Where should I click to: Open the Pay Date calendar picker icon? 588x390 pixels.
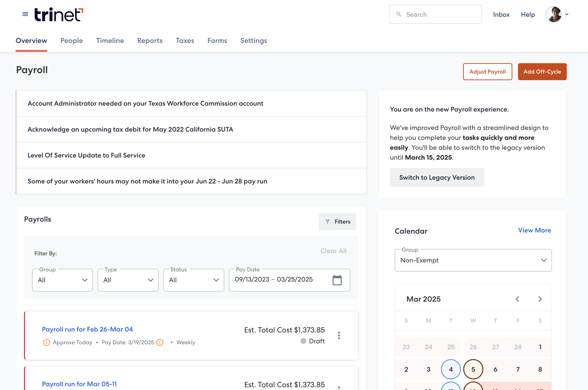337,280
